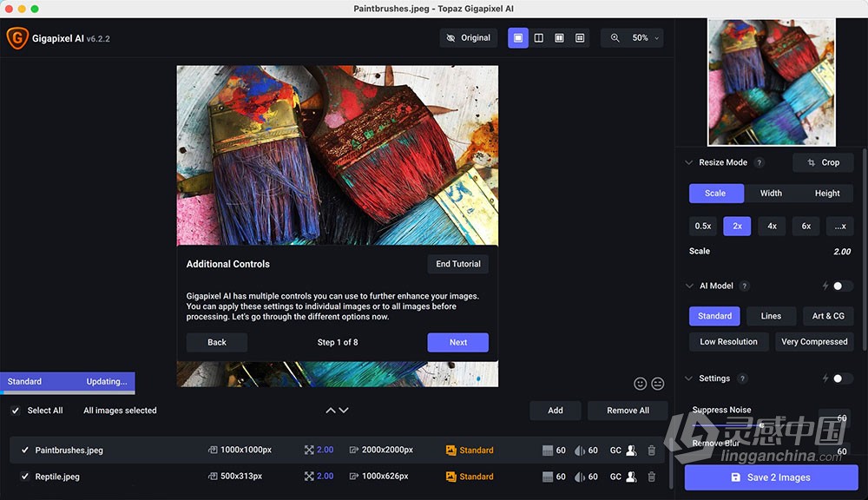Collapse the Resize Mode section
This screenshot has height=500, width=868.
688,162
